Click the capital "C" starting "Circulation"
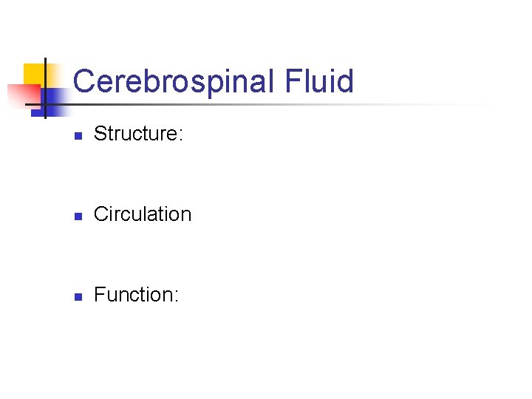Viewport: 532px width, 399px height. pos(101,214)
